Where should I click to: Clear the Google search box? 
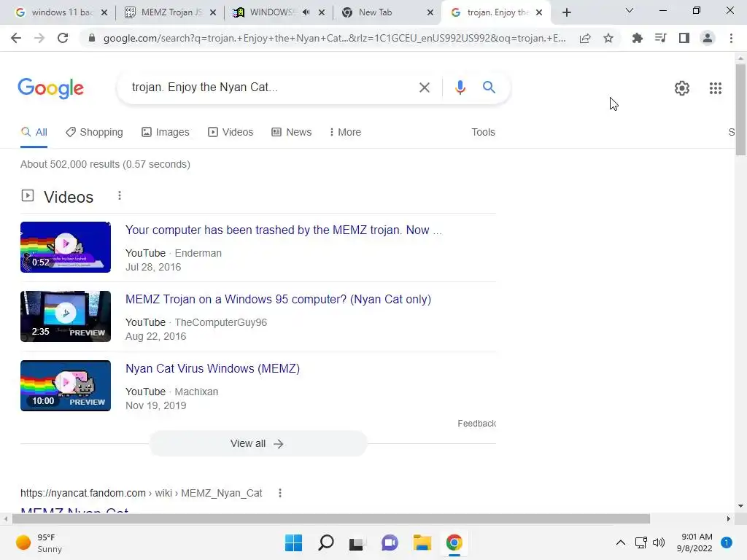[x=424, y=87]
